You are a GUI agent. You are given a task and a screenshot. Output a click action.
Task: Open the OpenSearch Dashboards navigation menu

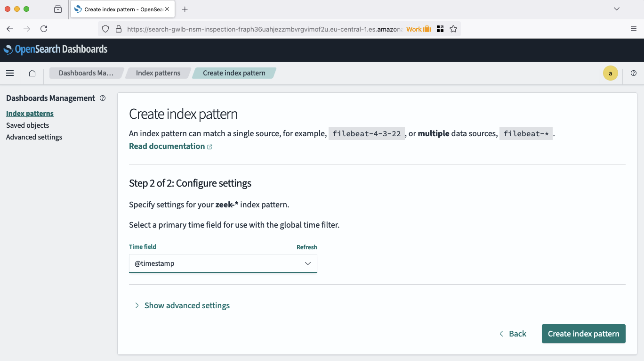(x=10, y=73)
